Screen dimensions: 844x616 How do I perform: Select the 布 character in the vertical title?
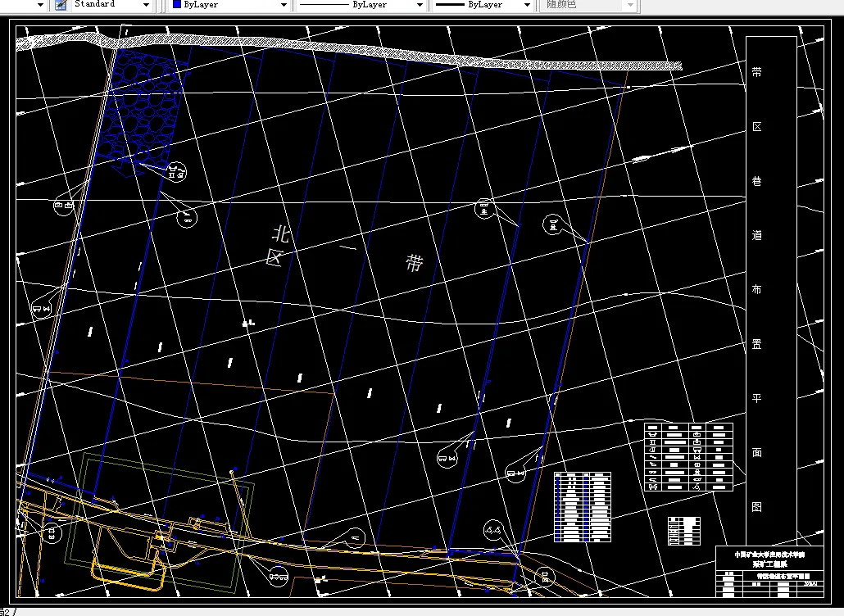757,289
